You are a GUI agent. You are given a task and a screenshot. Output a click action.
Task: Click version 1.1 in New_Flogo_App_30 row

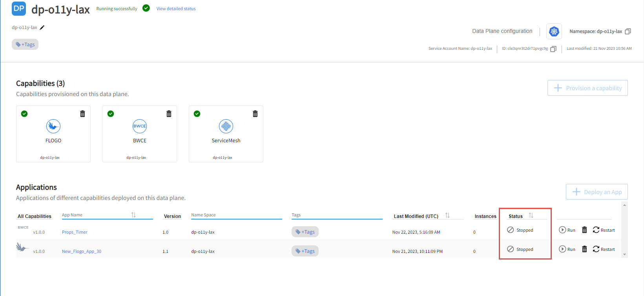[165, 251]
